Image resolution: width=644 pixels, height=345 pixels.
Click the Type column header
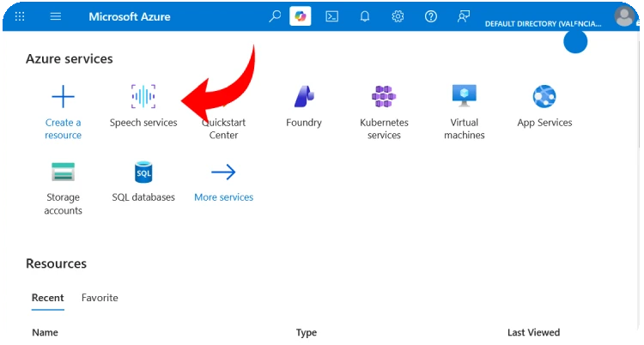point(307,333)
